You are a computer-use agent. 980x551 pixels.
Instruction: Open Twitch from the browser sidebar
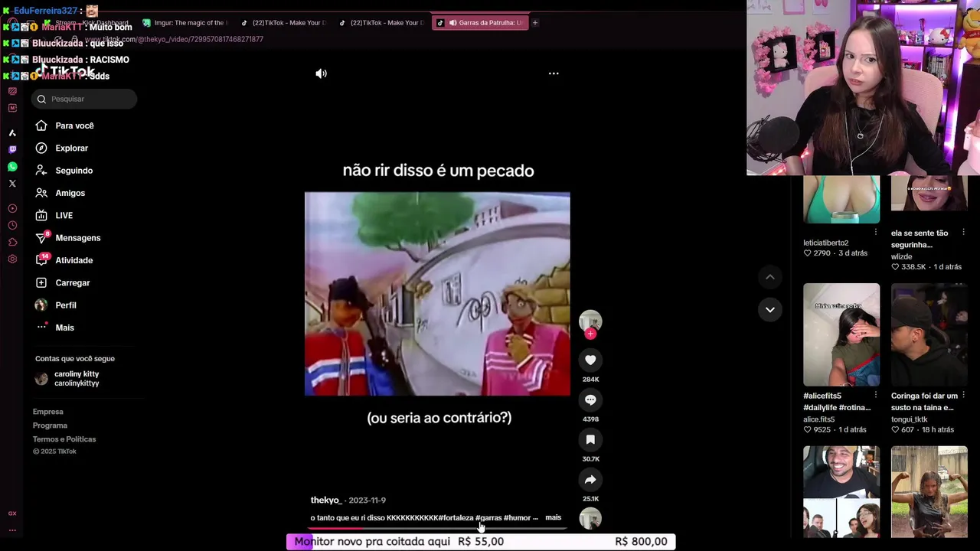[x=12, y=150]
